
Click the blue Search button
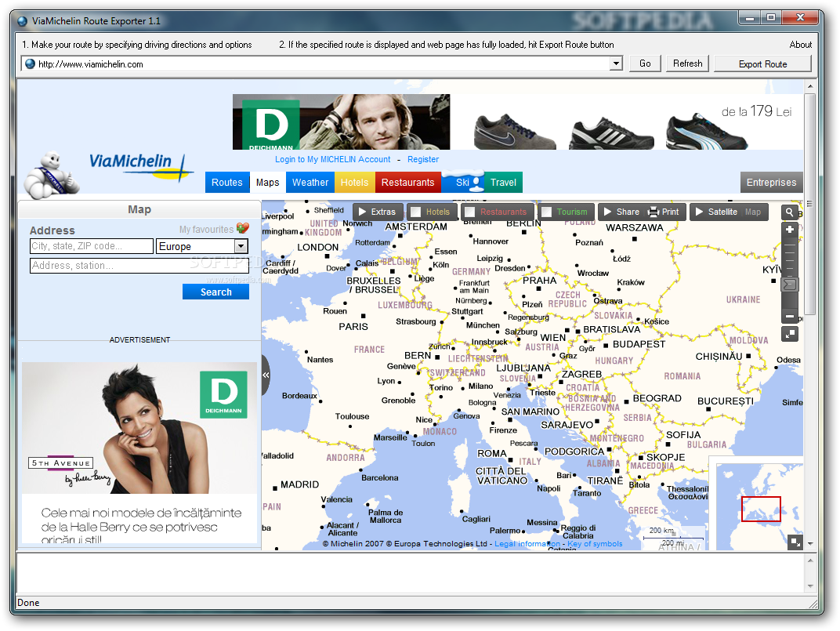[216, 292]
